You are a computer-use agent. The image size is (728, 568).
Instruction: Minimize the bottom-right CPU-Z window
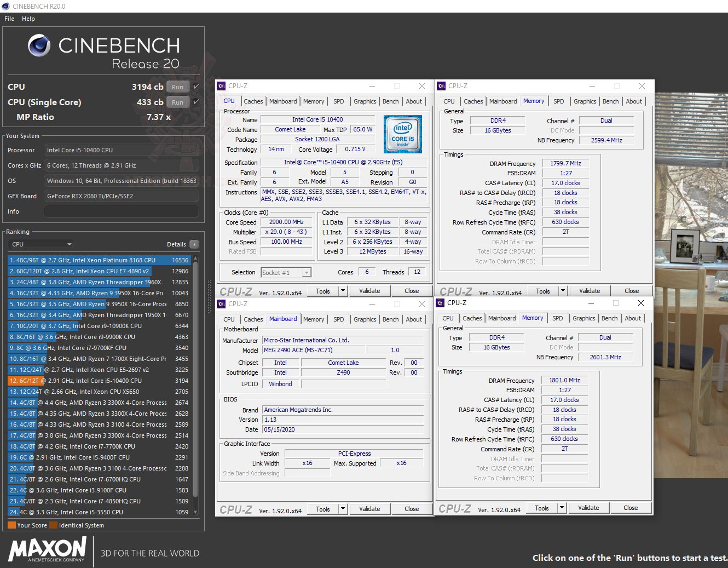pyautogui.click(x=591, y=303)
